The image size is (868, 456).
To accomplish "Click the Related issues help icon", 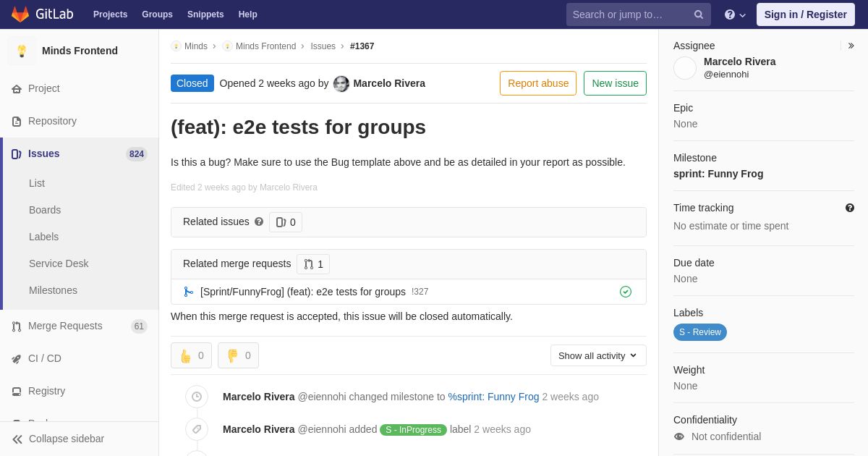I will (x=259, y=221).
